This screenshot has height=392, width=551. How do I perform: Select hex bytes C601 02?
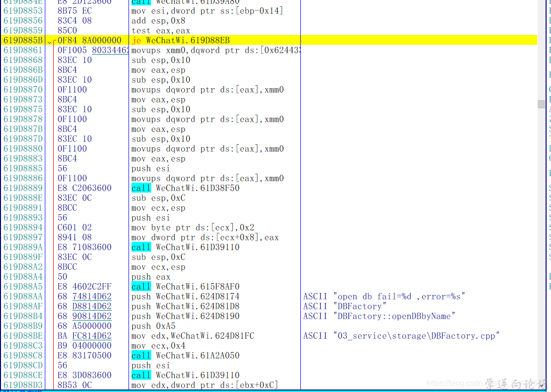pyautogui.click(x=74, y=228)
